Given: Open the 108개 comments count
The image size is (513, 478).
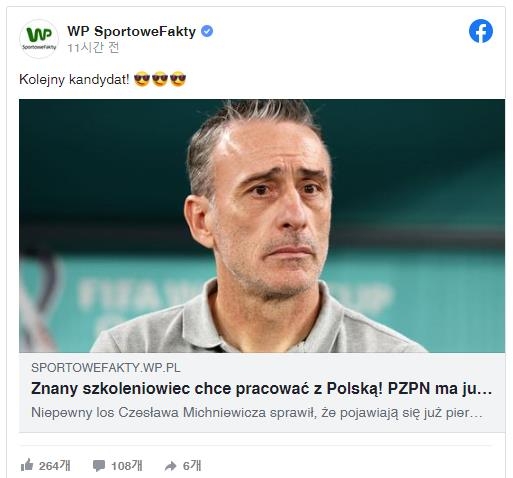Looking at the screenshot, I should coord(127,466).
